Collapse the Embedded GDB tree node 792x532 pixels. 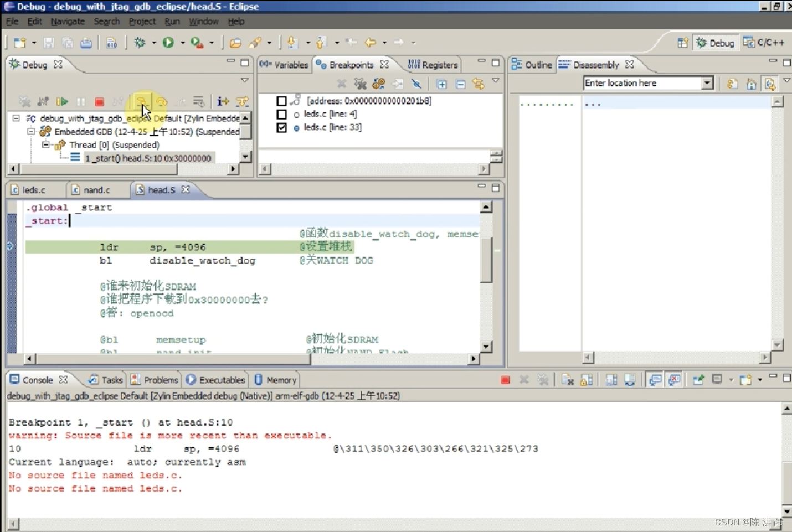(x=31, y=132)
